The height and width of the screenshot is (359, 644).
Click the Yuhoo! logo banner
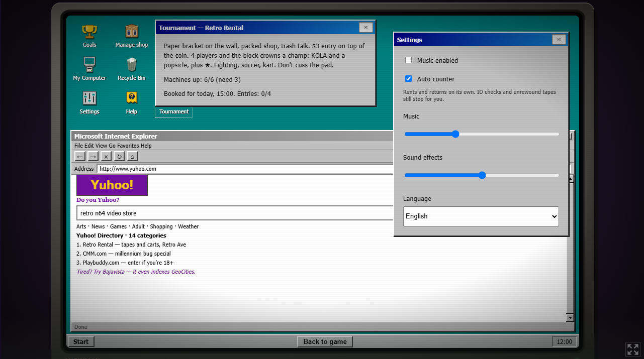(x=112, y=185)
